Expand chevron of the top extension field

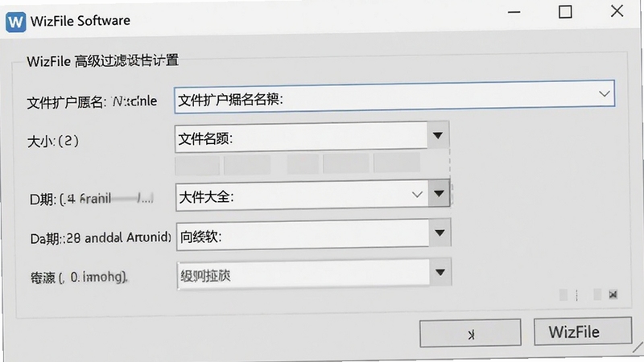pos(604,93)
